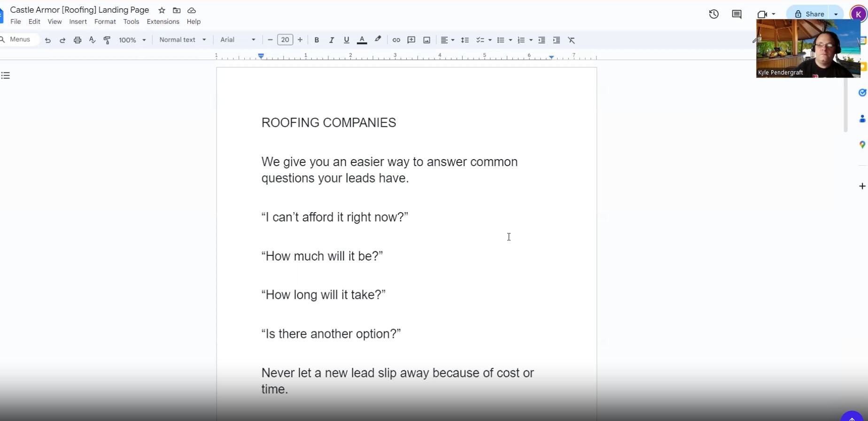Click the Share button
The height and width of the screenshot is (421, 868).
coord(809,14)
